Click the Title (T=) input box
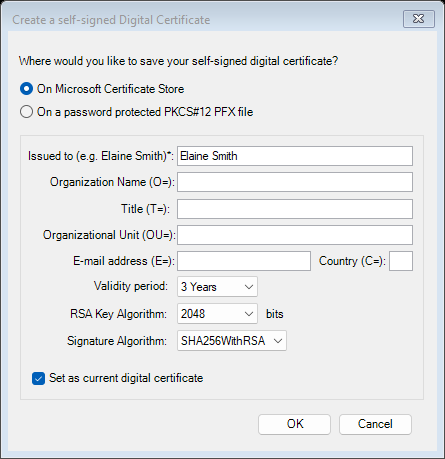The image size is (445, 459). click(x=295, y=209)
